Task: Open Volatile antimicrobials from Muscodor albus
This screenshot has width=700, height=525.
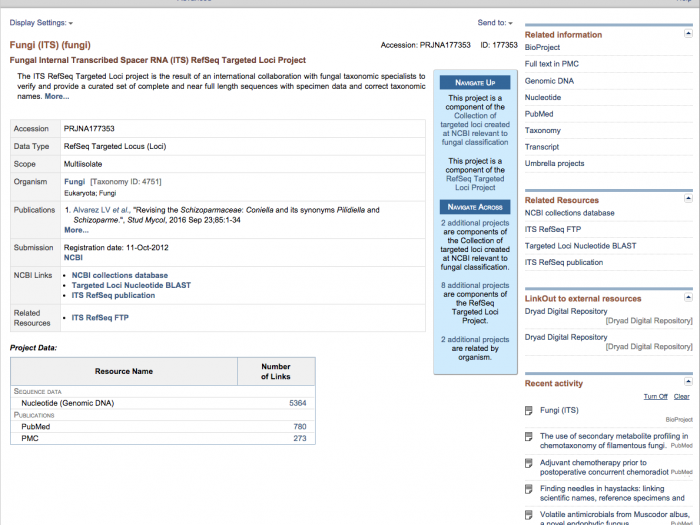Action: [614, 518]
